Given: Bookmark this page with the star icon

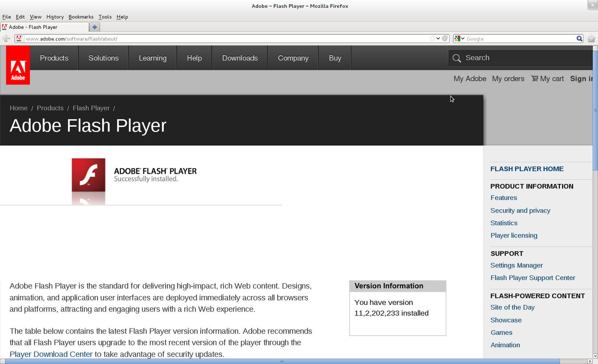Looking at the screenshot, I should click(x=432, y=38).
